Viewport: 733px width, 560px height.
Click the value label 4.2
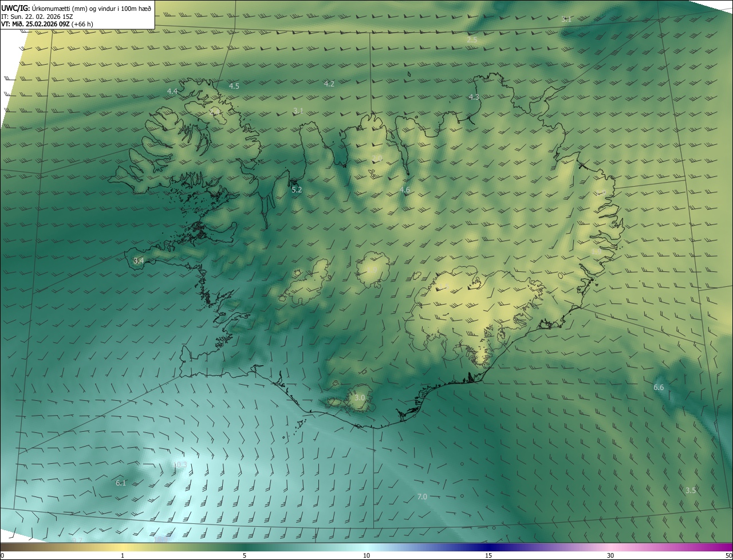coord(329,84)
